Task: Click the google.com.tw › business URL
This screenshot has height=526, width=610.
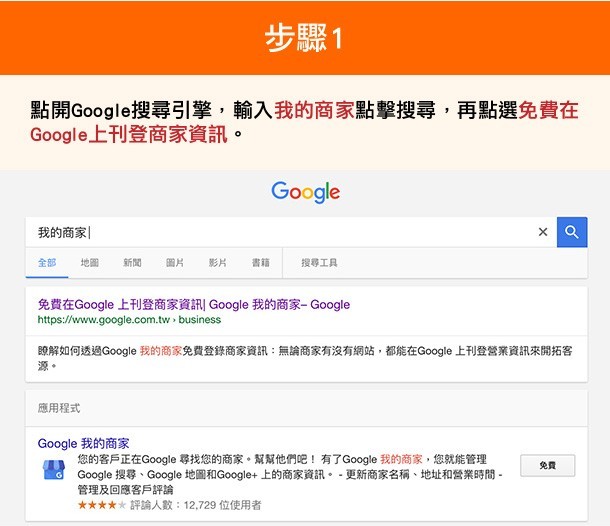Action: coord(129,320)
